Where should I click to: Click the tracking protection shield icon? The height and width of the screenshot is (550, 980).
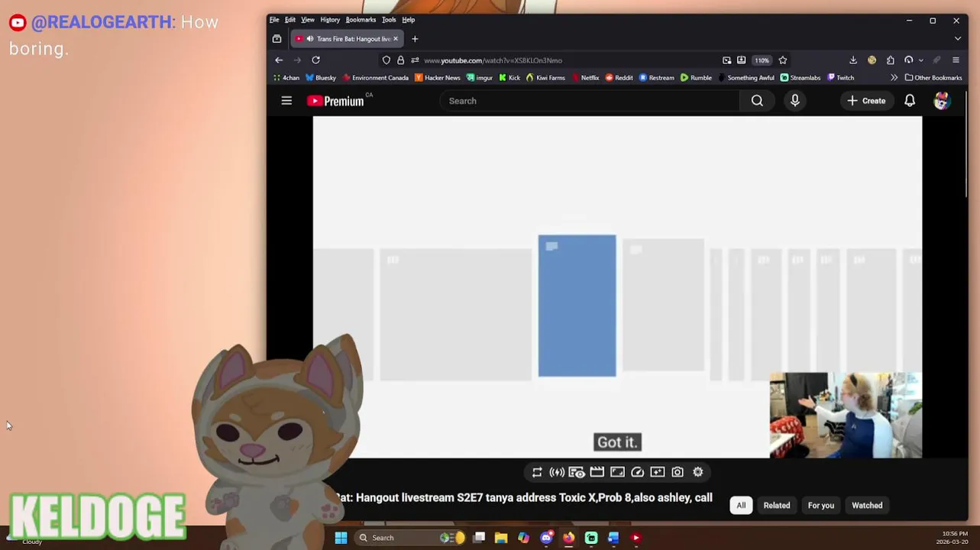pos(387,60)
